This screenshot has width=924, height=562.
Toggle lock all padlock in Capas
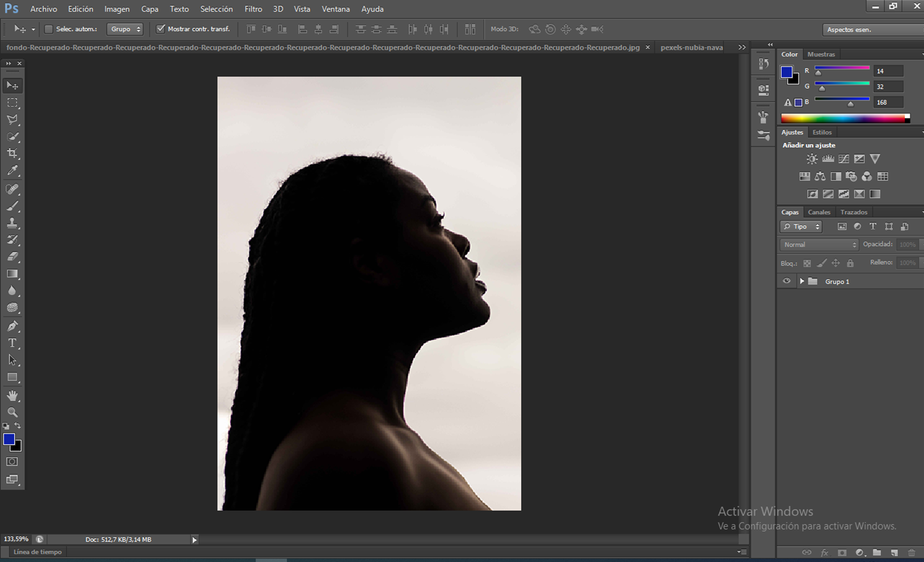850,263
